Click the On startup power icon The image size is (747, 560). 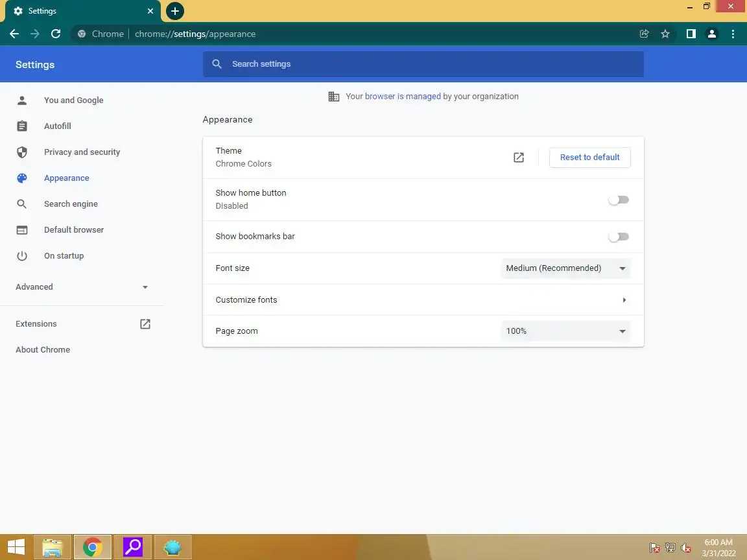22,256
